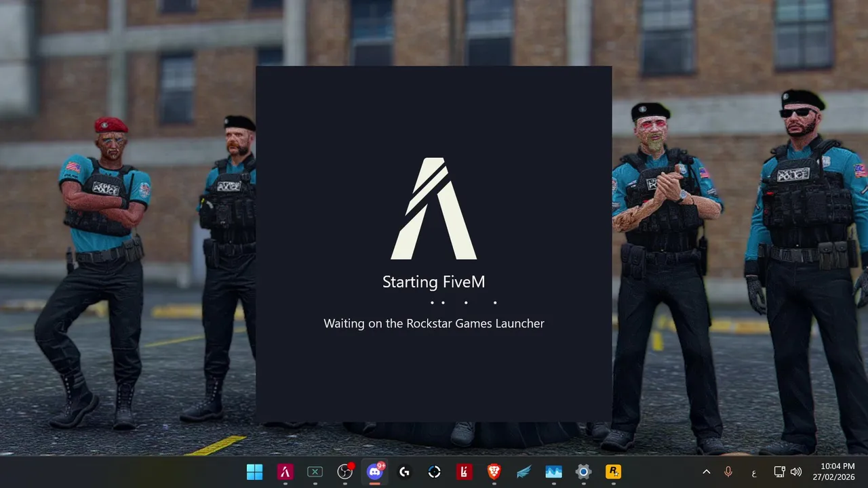Viewport: 868px width, 488px height.
Task: Click the "Starting FiveM" text
Action: click(x=434, y=282)
